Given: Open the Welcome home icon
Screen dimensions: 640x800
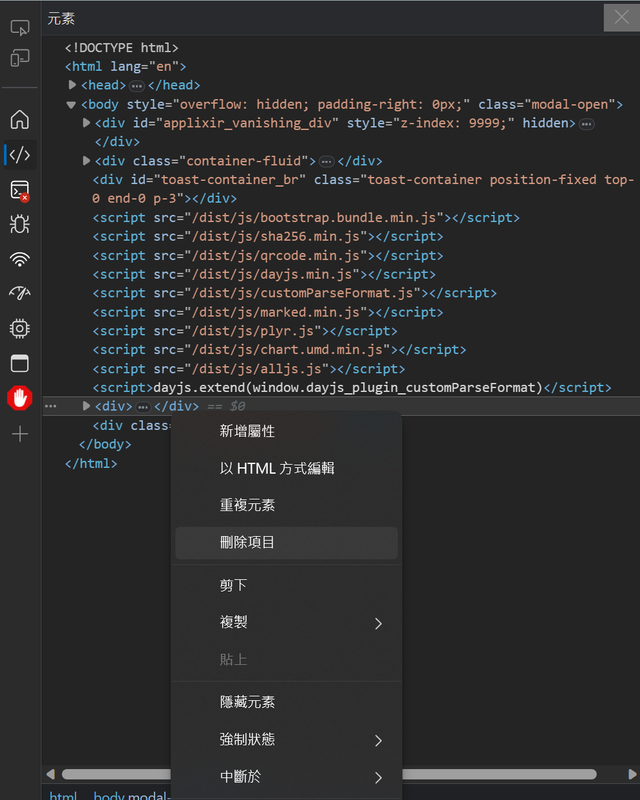Looking at the screenshot, I should point(20,119).
